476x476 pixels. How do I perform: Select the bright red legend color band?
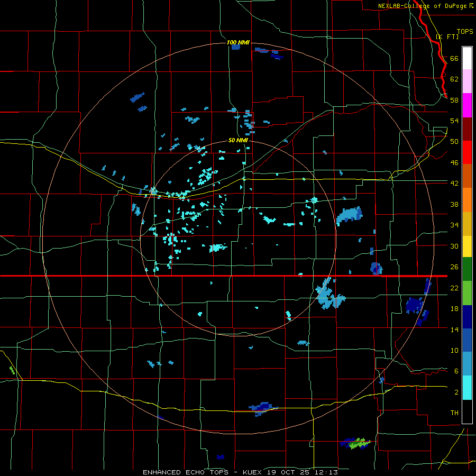[x=467, y=152]
